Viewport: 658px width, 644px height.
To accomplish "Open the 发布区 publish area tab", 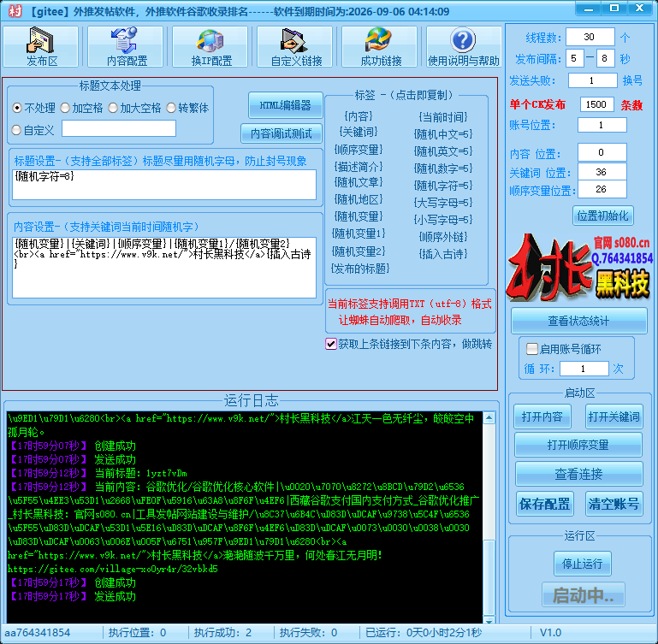I will coord(41,46).
